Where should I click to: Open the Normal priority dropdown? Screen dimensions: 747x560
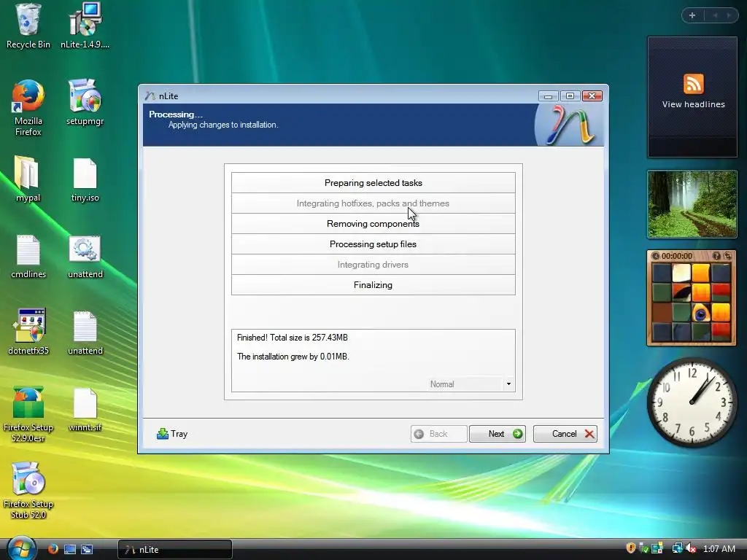tap(508, 384)
